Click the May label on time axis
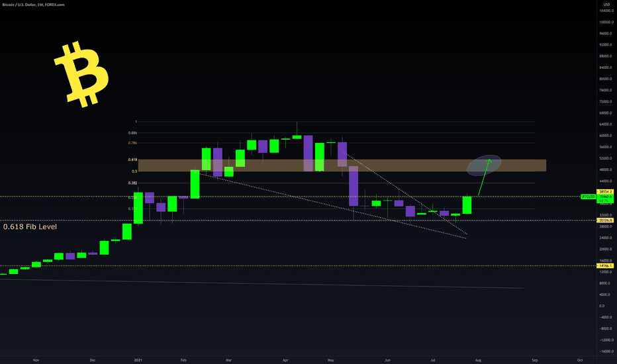Image resolution: width=617 pixels, height=364 pixels. (331, 360)
